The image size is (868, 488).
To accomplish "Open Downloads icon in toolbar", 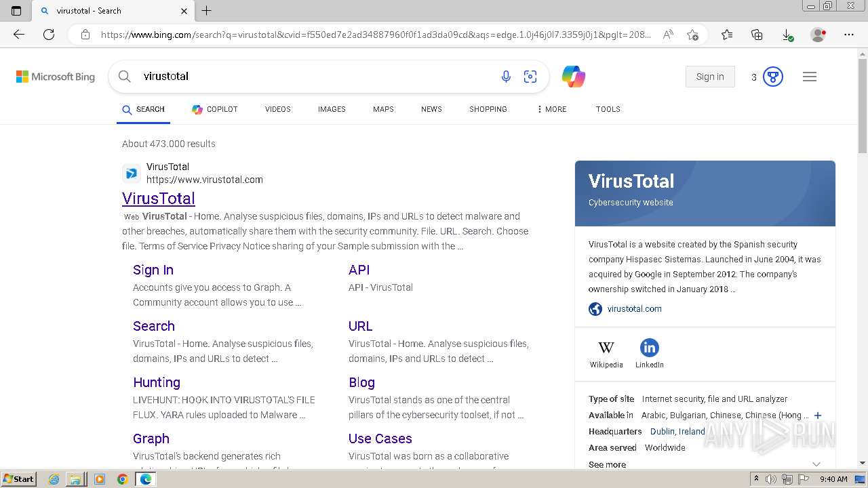I will [x=787, y=35].
